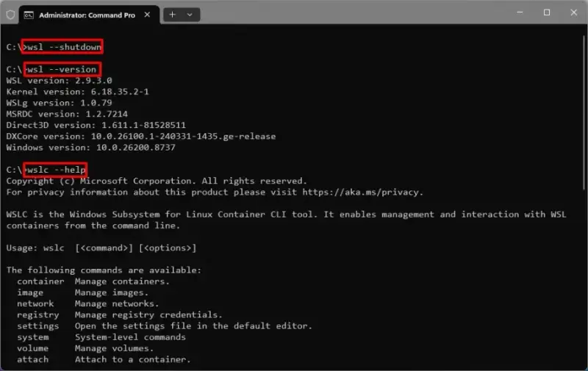The width and height of the screenshot is (588, 371).
Task: Click the wsl --shutdown command text
Action: [x=65, y=47]
